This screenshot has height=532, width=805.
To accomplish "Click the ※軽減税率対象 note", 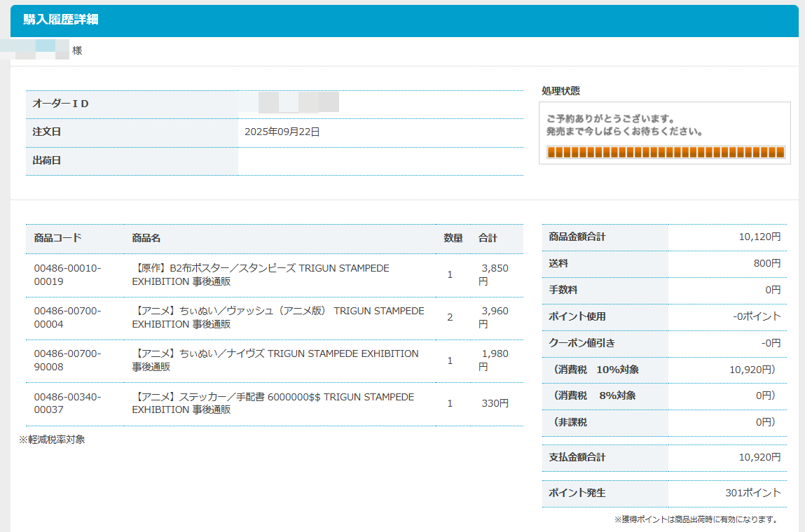I will tap(52, 440).
